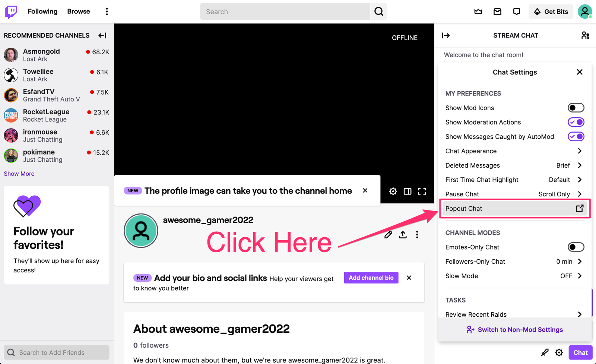596x364 pixels.
Task: Disable Show Moderation Actions
Action: click(x=576, y=122)
